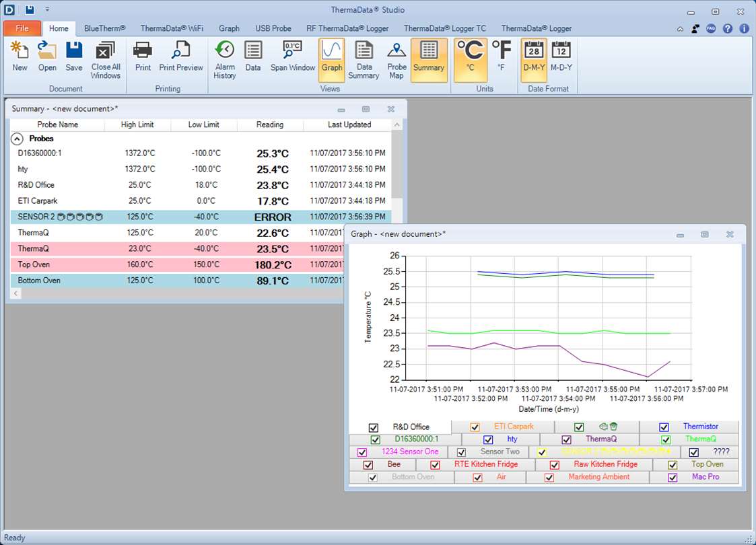Toggle the Summary view button
Screen dimensions: 756x545
429,60
